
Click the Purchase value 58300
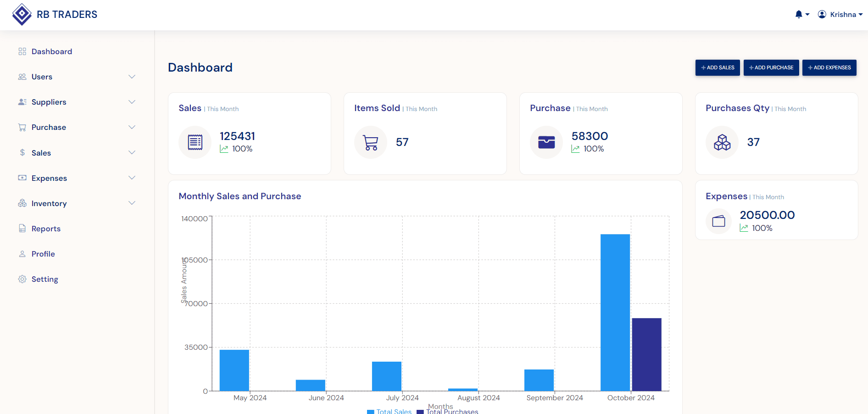(590, 136)
